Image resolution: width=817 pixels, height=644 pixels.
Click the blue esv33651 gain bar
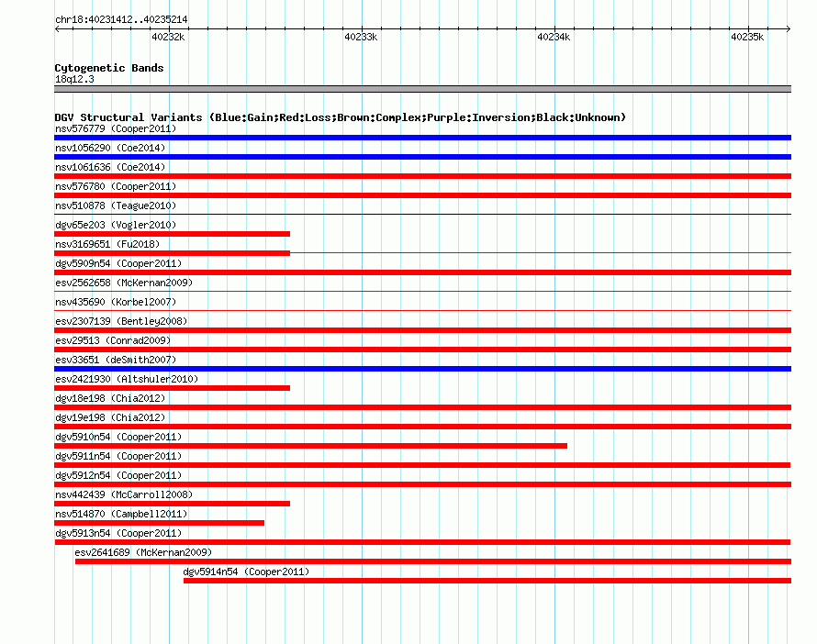[422, 369]
